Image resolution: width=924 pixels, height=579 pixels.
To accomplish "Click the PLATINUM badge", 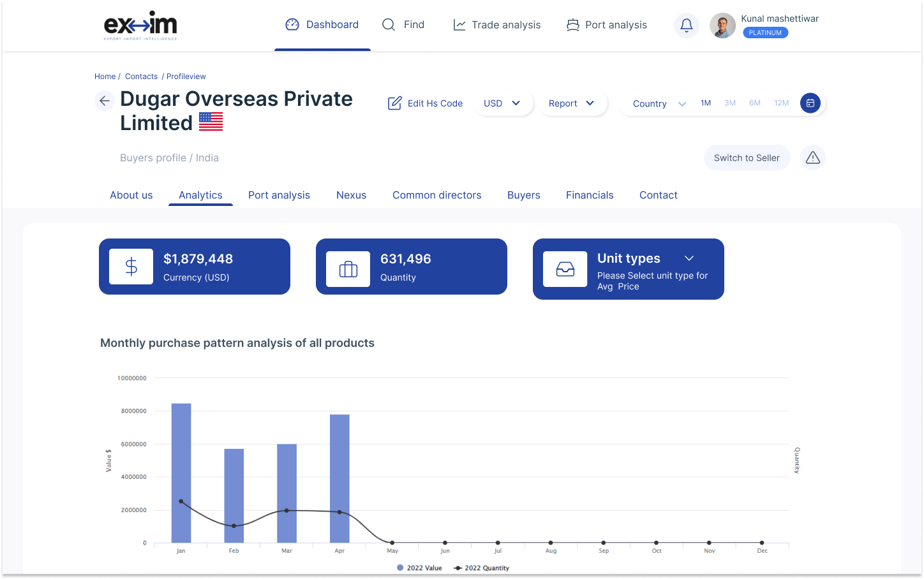I will (765, 33).
